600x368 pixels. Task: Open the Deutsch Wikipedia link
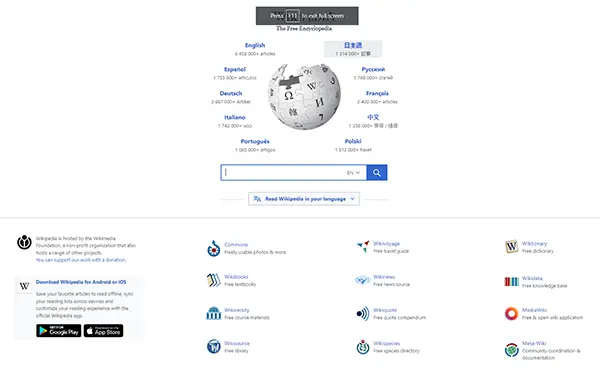pyautogui.click(x=231, y=93)
